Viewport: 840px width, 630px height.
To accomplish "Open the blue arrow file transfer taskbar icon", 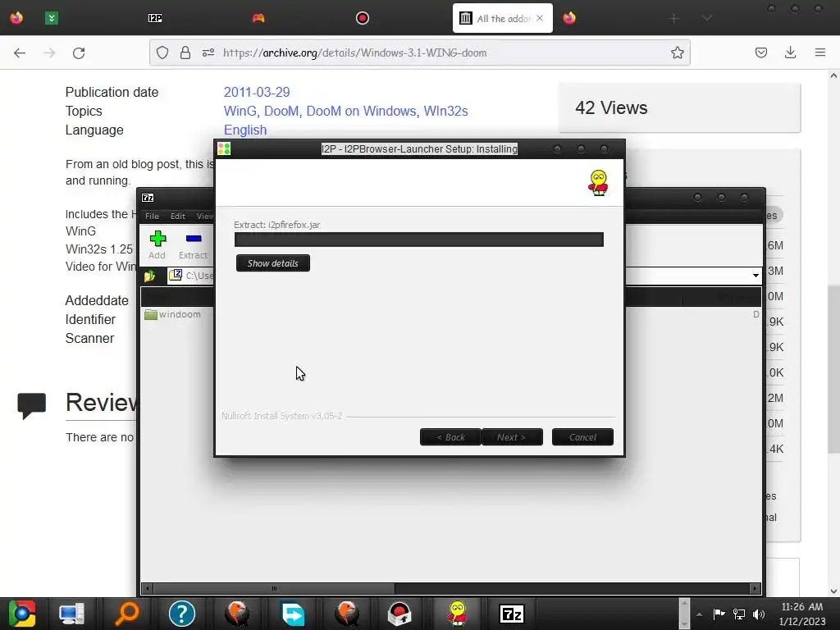I will click(293, 614).
